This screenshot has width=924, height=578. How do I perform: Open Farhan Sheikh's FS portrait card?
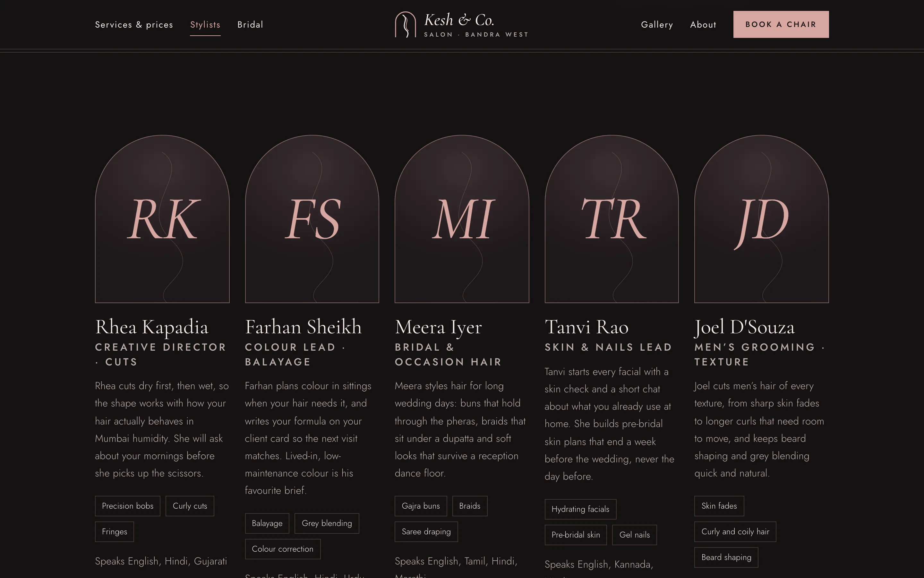click(312, 219)
